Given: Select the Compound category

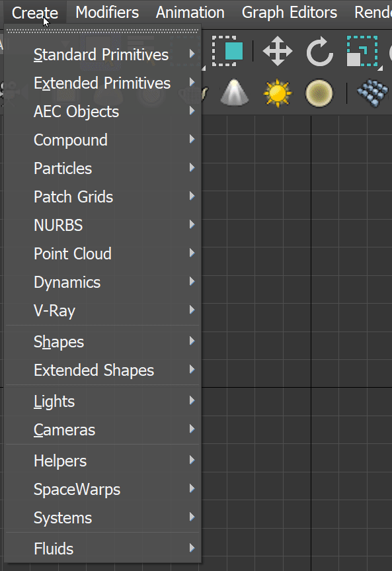Looking at the screenshot, I should pos(70,140).
